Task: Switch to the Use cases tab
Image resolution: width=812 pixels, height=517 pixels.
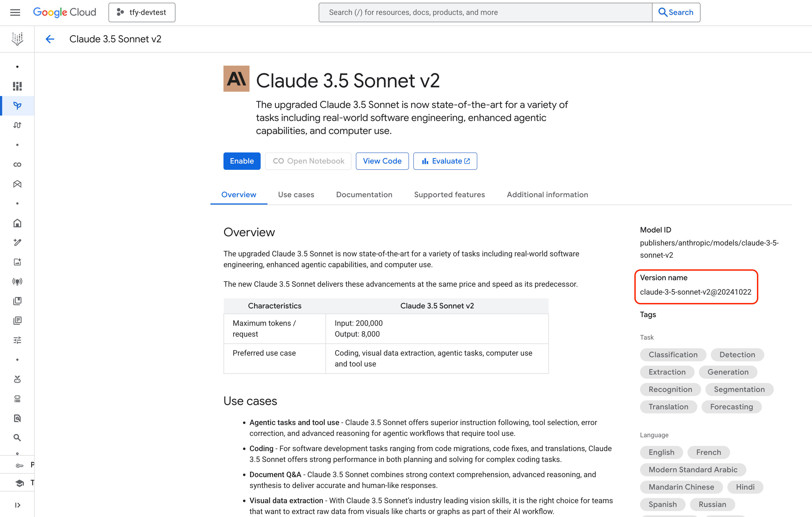Action: coord(296,194)
